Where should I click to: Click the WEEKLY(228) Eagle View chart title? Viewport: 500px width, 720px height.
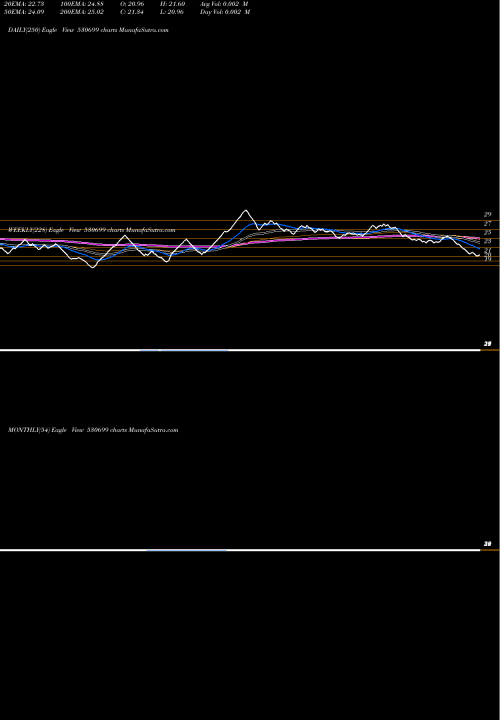tap(91, 230)
